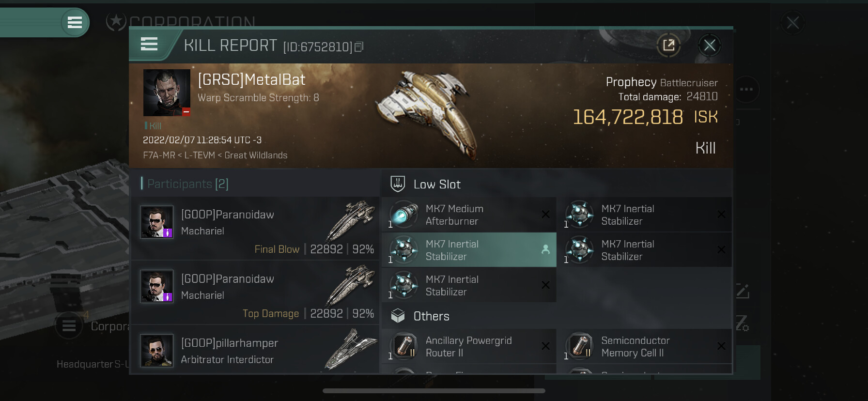Click the Semiconductor Memory Cell II icon
Viewport: 868px width, 401px height.
580,346
